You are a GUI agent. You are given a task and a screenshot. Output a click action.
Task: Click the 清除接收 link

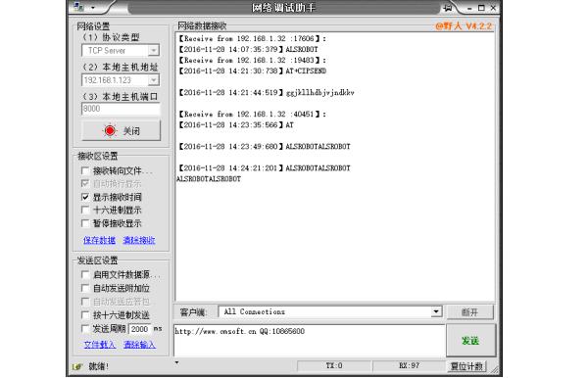click(x=139, y=240)
